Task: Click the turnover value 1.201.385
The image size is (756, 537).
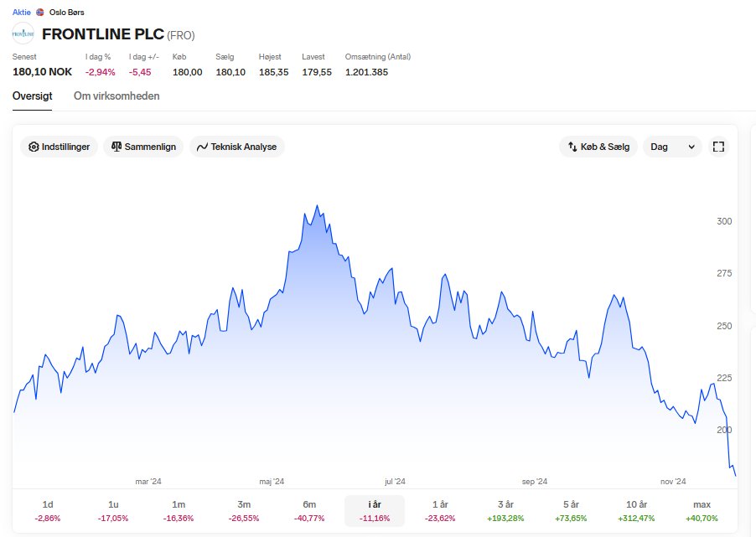Action: pyautogui.click(x=366, y=72)
